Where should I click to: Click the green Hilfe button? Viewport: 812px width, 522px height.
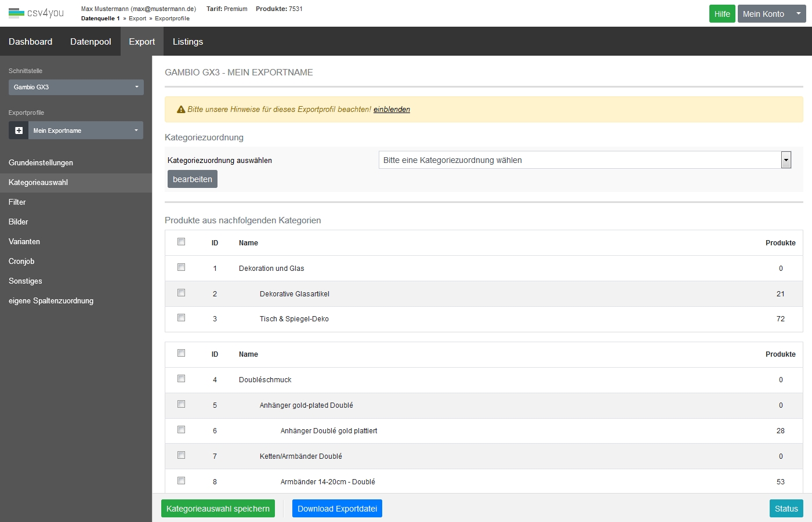coord(722,14)
